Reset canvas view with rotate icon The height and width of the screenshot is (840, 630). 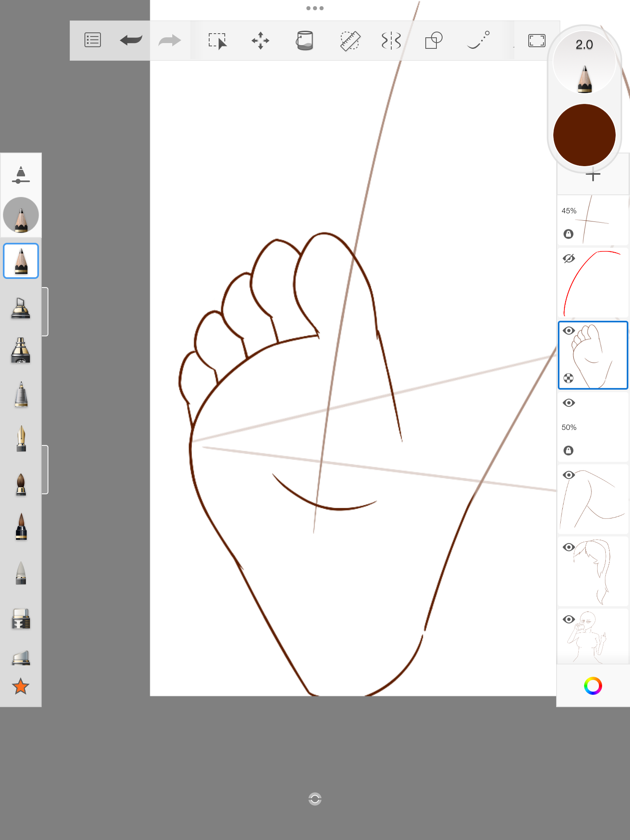pos(315,799)
